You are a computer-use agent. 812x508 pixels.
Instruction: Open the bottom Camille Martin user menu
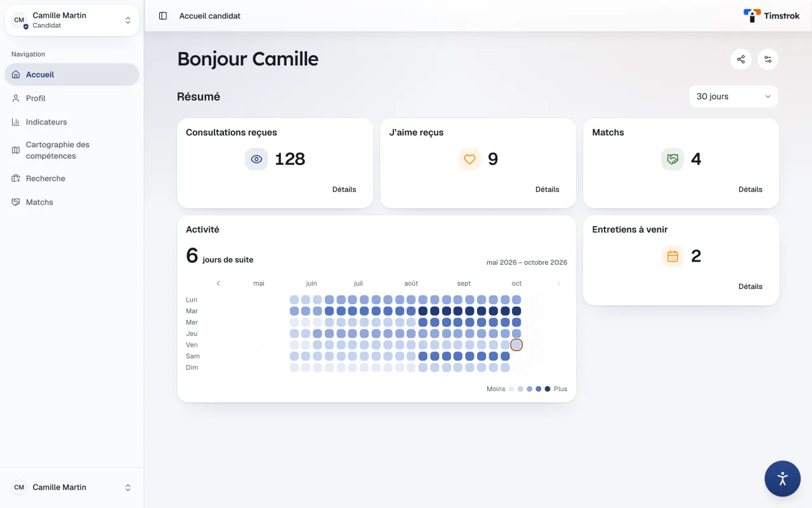coord(72,487)
